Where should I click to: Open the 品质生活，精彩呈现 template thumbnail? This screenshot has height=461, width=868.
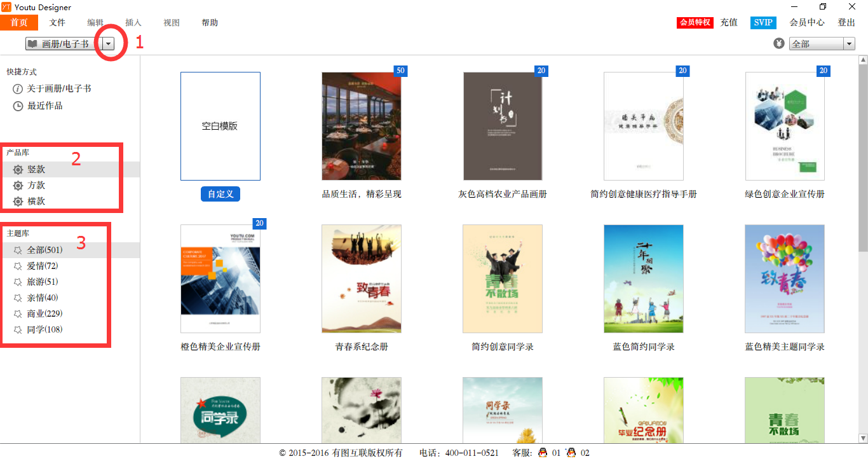pyautogui.click(x=362, y=126)
